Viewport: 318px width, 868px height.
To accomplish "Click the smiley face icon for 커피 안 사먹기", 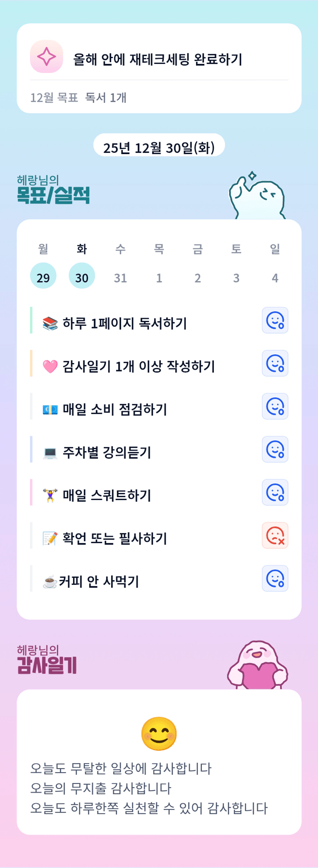I will click(275, 579).
